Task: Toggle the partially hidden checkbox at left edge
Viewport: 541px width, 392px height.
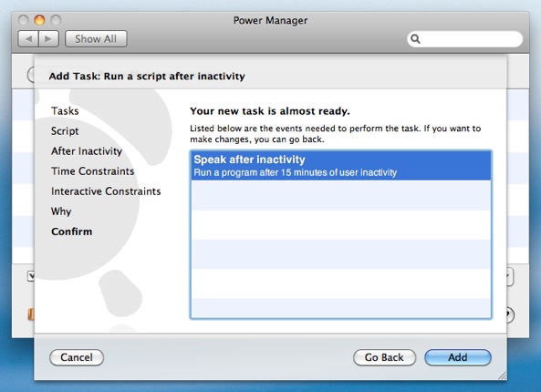Action: tap(31, 276)
